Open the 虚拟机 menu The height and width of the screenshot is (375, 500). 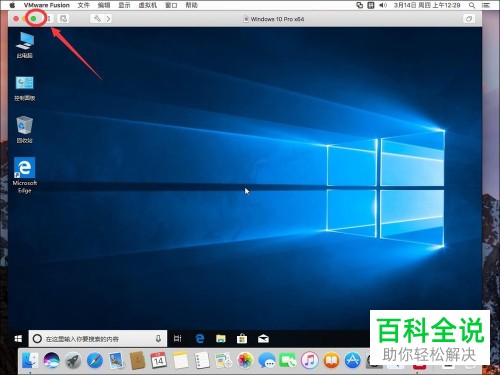148,5
